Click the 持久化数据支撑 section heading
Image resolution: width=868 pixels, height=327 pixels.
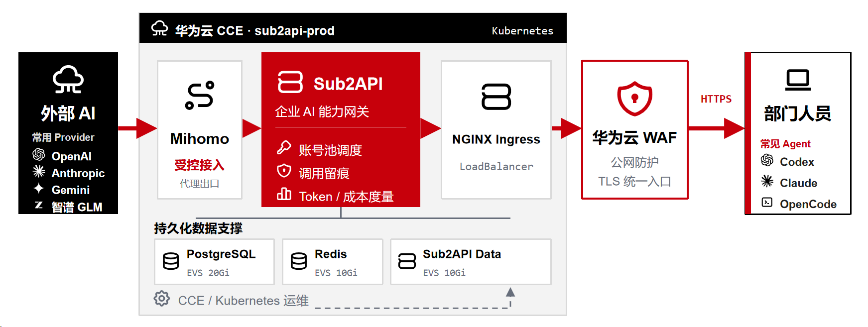198,228
